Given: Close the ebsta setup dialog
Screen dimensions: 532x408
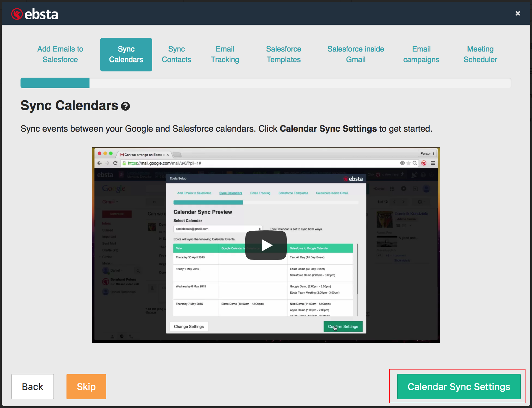Looking at the screenshot, I should 518,13.
